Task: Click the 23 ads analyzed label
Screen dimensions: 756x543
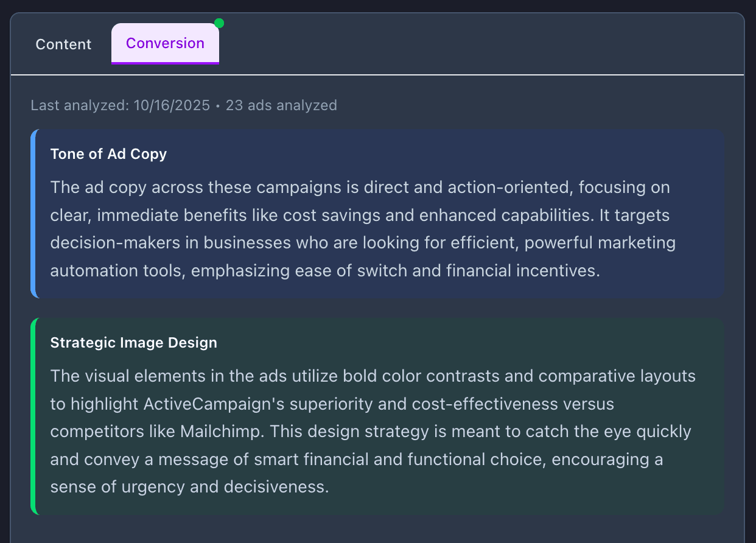Action: [281, 105]
